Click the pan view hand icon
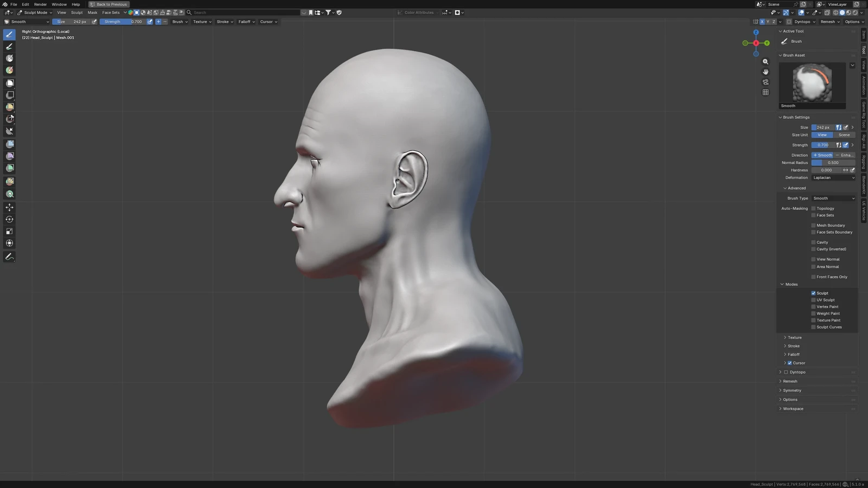The image size is (868, 488). pyautogui.click(x=765, y=72)
